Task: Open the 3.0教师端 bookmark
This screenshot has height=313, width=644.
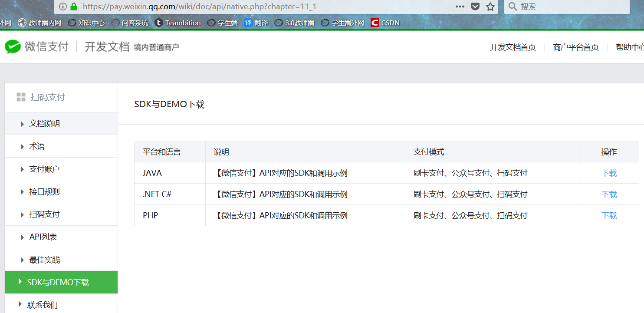Action: tap(295, 23)
